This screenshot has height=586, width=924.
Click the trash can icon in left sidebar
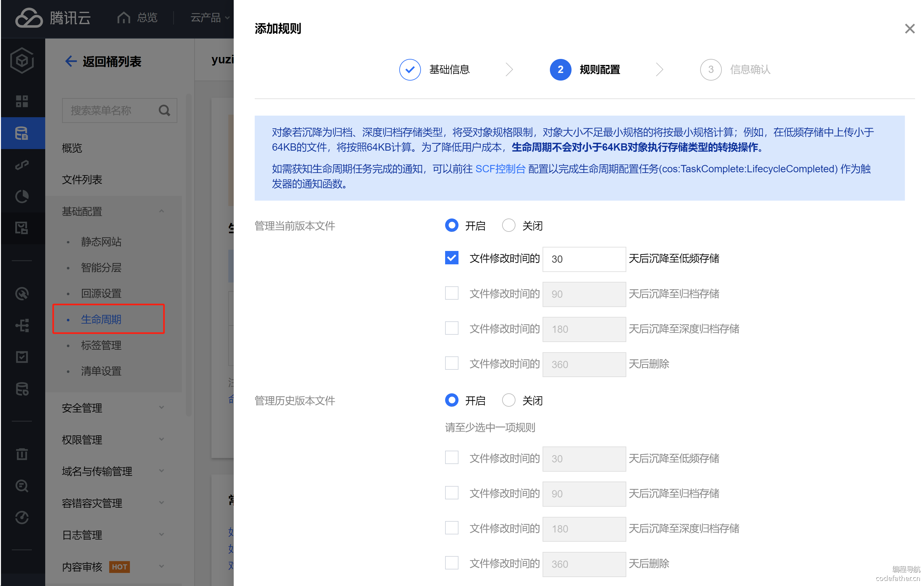pos(22,454)
